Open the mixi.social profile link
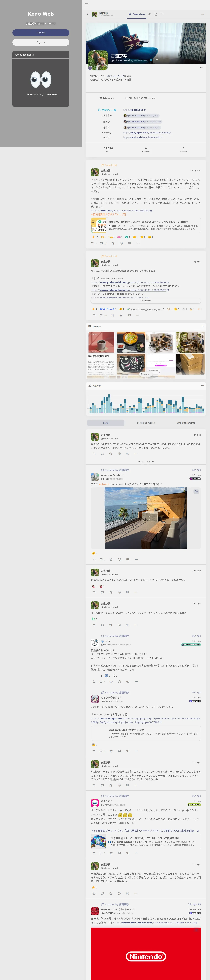The height and width of the screenshot is (980, 210). click(x=143, y=137)
